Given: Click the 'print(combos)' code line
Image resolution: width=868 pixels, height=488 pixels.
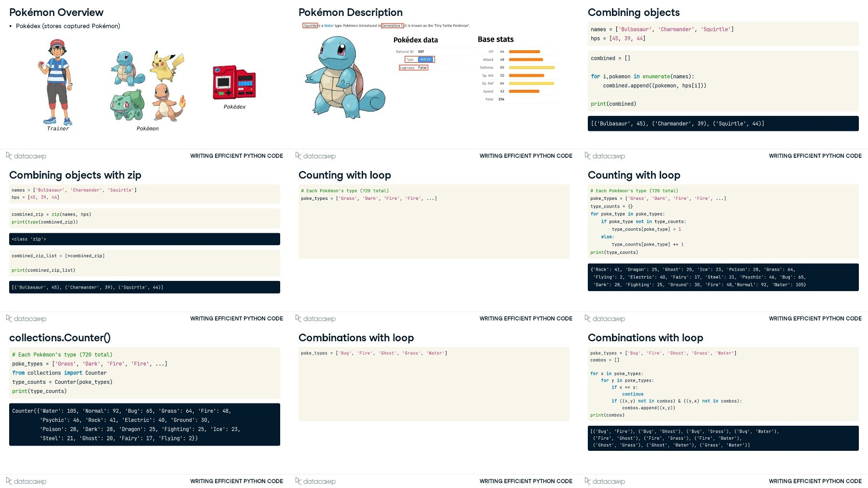Looking at the screenshot, I should pyautogui.click(x=607, y=415).
